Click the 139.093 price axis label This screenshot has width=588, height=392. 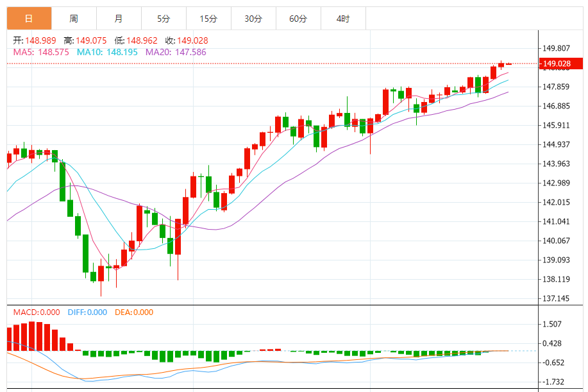tap(556, 260)
